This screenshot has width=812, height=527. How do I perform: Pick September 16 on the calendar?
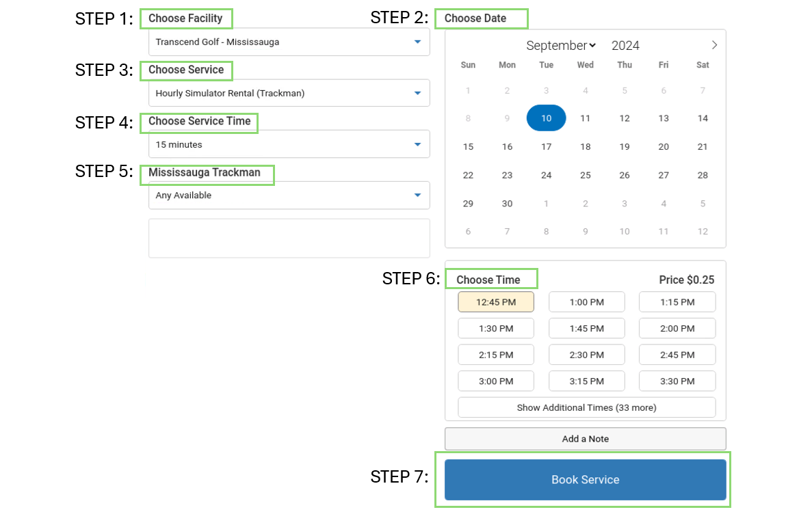pos(507,146)
